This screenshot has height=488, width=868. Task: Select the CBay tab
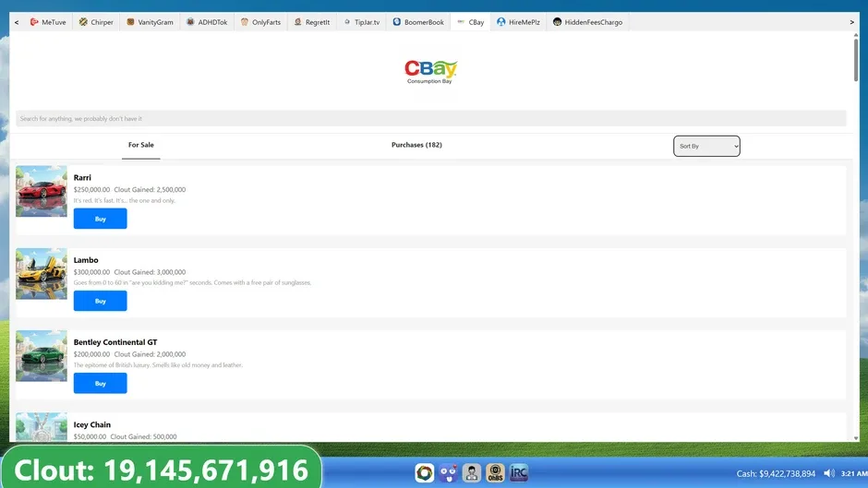(470, 22)
